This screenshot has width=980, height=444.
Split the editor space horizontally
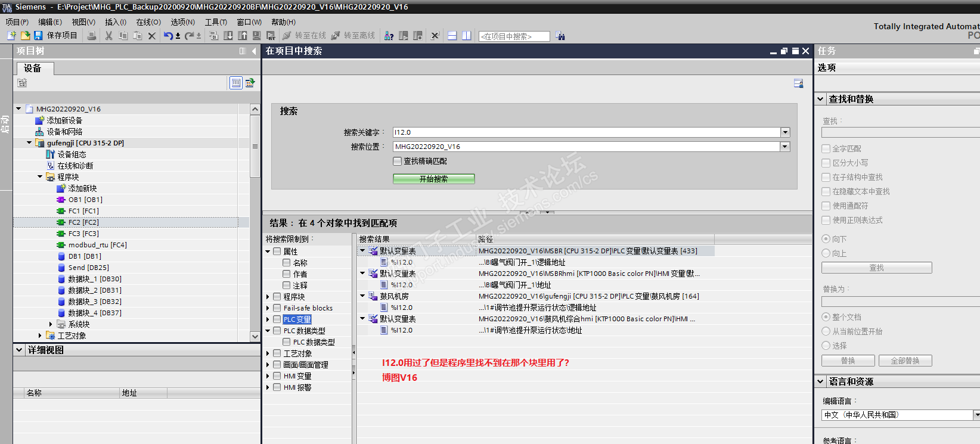(452, 36)
